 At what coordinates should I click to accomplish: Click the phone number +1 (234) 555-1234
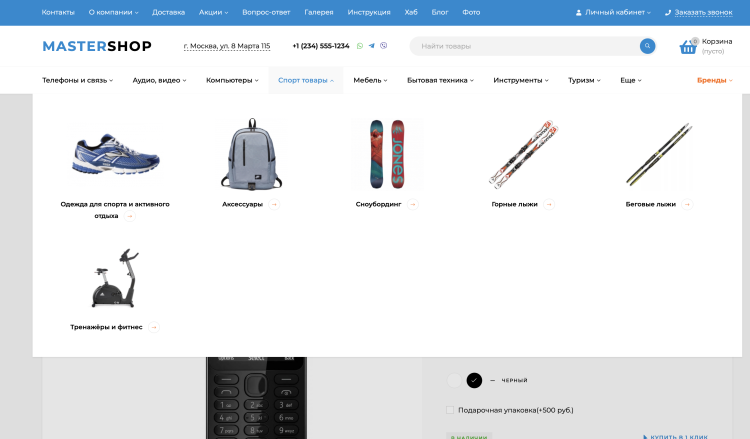coord(321,46)
